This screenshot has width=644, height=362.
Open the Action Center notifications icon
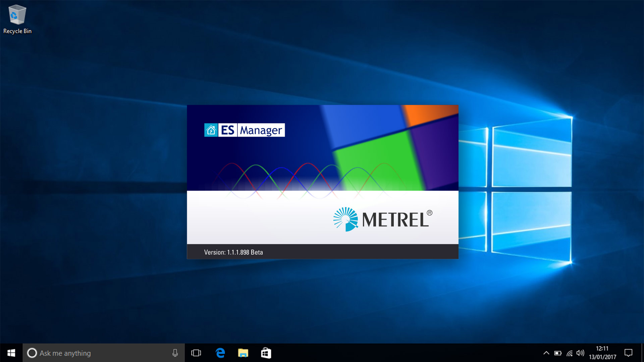(628, 353)
